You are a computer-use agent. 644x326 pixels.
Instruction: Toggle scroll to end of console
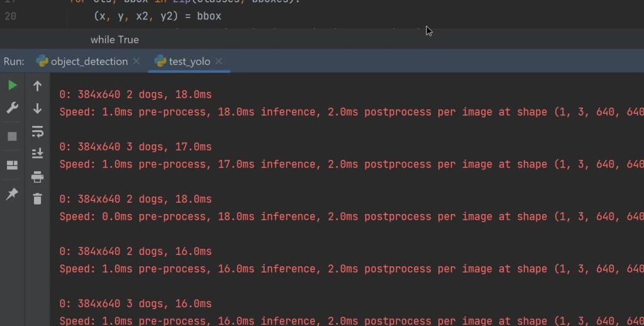coord(37,153)
